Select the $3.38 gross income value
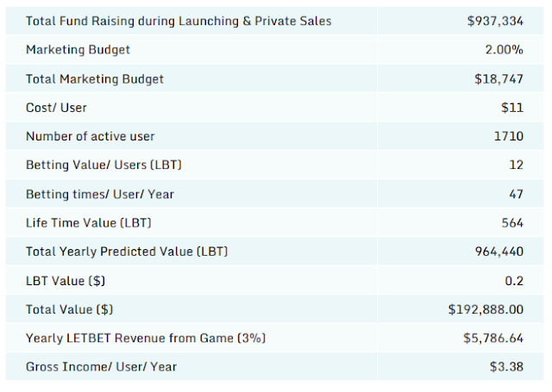This screenshot has width=552, height=392. pos(506,367)
